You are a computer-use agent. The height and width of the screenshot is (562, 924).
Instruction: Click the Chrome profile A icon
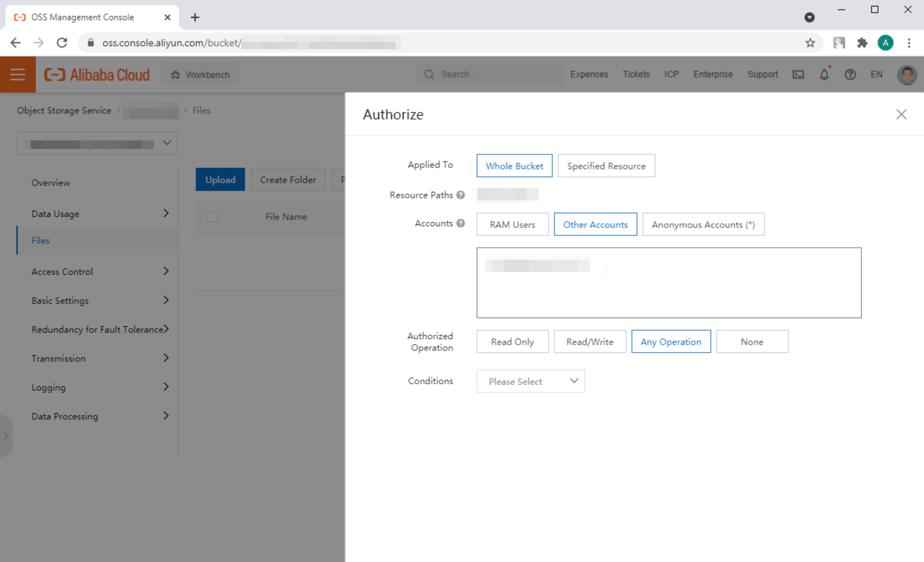click(x=885, y=43)
